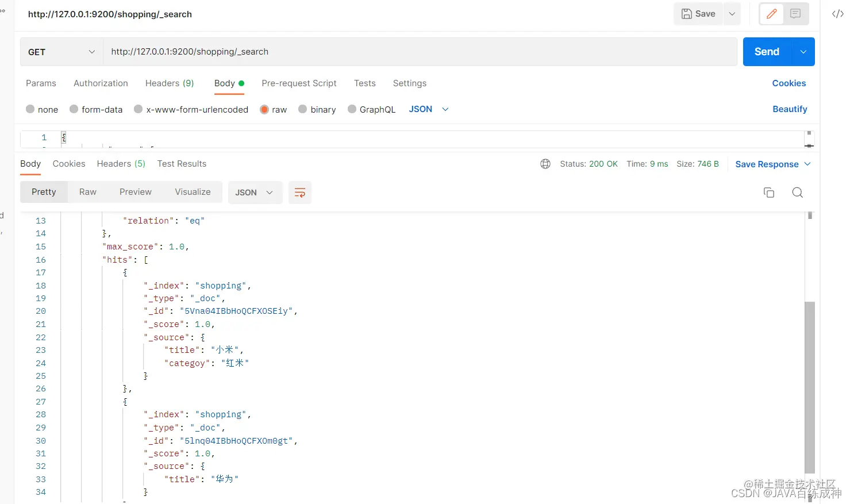
Task: Open the Settings tab
Action: 410,83
